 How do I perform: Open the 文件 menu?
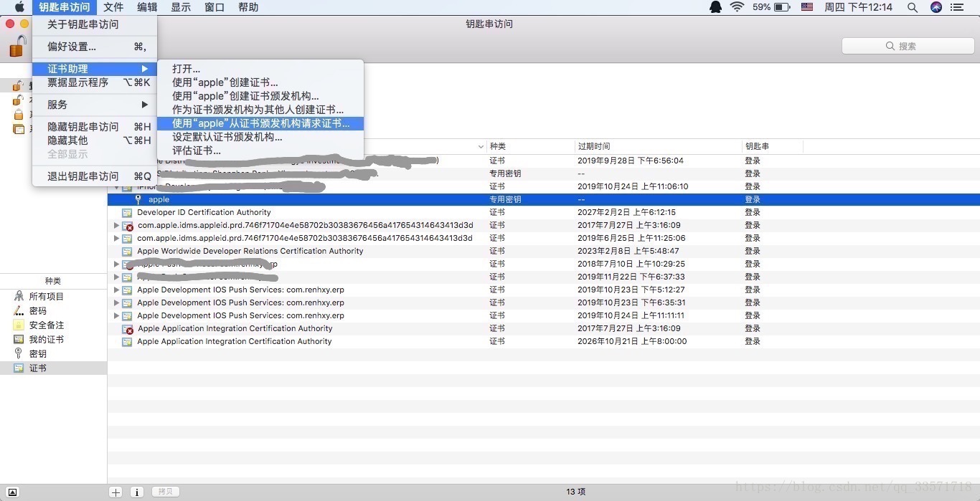pos(113,7)
